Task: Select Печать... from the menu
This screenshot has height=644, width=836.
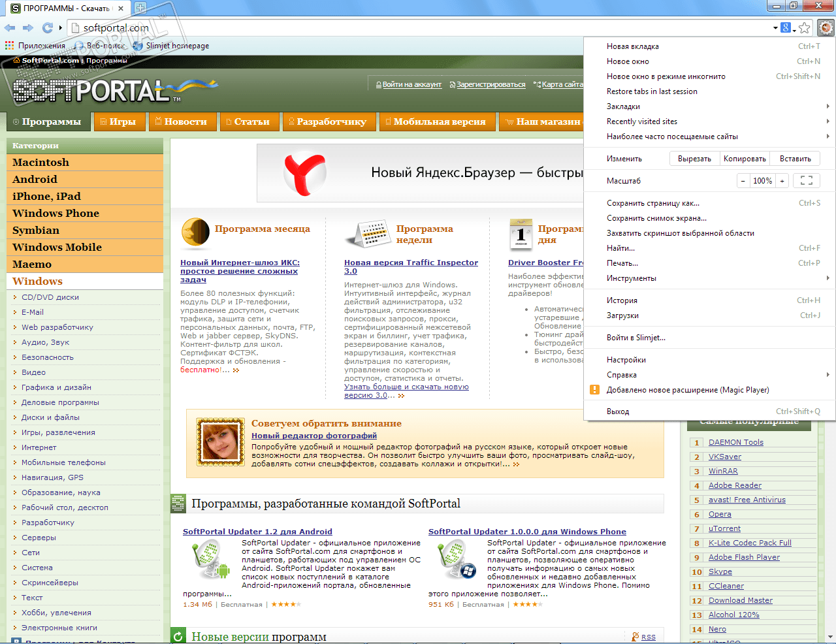Action: pos(709,263)
